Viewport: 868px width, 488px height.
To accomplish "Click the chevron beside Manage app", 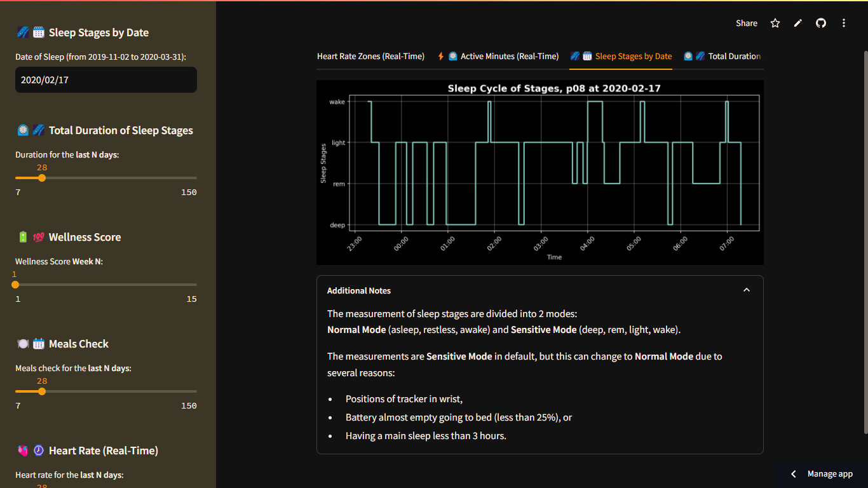I will point(794,474).
